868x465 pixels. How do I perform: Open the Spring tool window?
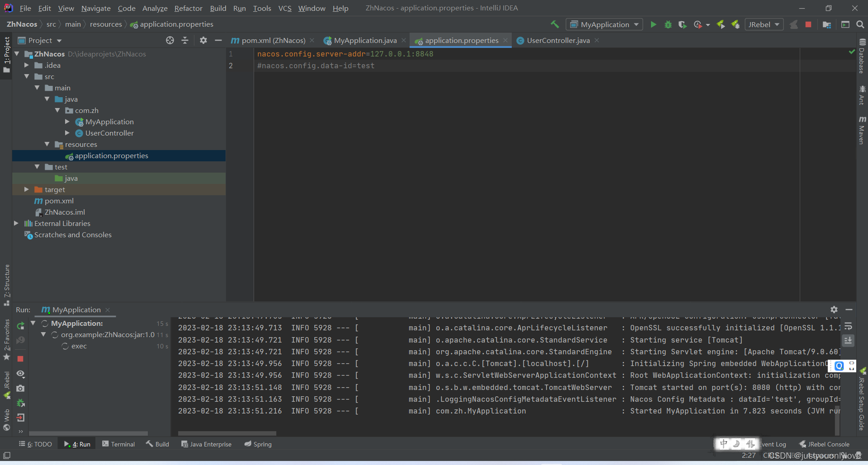(x=258, y=444)
